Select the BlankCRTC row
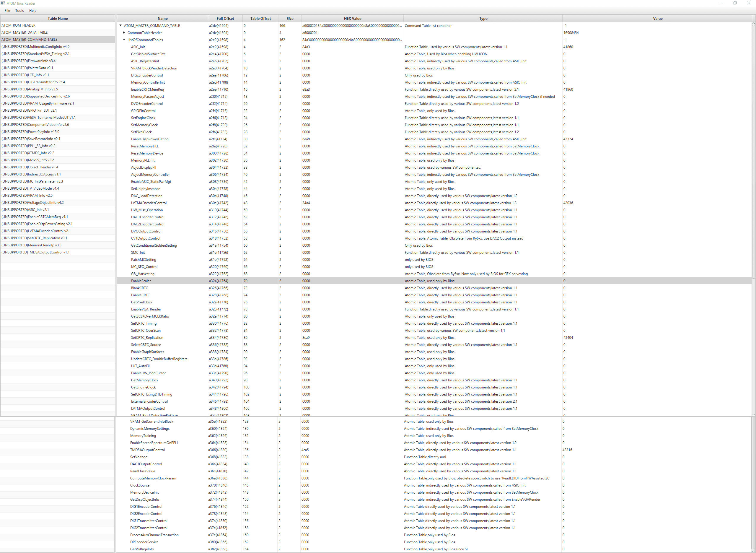756x553 pixels. [x=434, y=288]
